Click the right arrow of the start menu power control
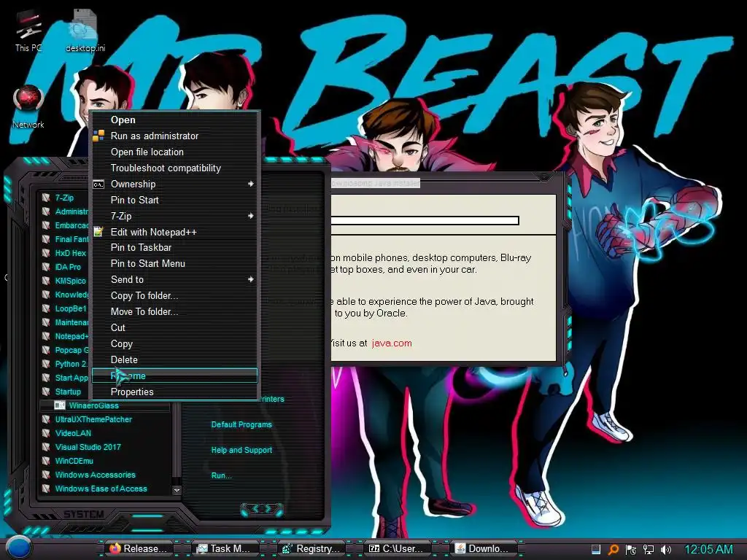This screenshot has height=560, width=747. [270, 509]
